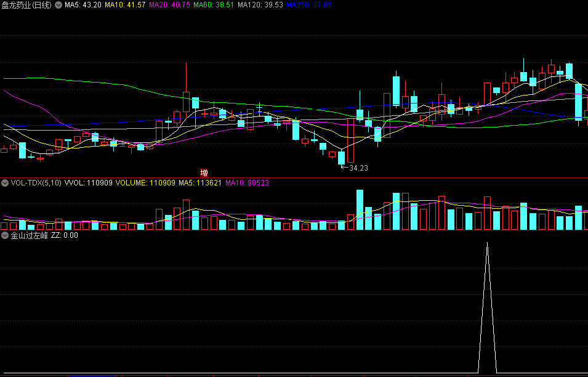588x377 pixels.
Task: Click the peak of the ZZ spike
Action: click(487, 243)
